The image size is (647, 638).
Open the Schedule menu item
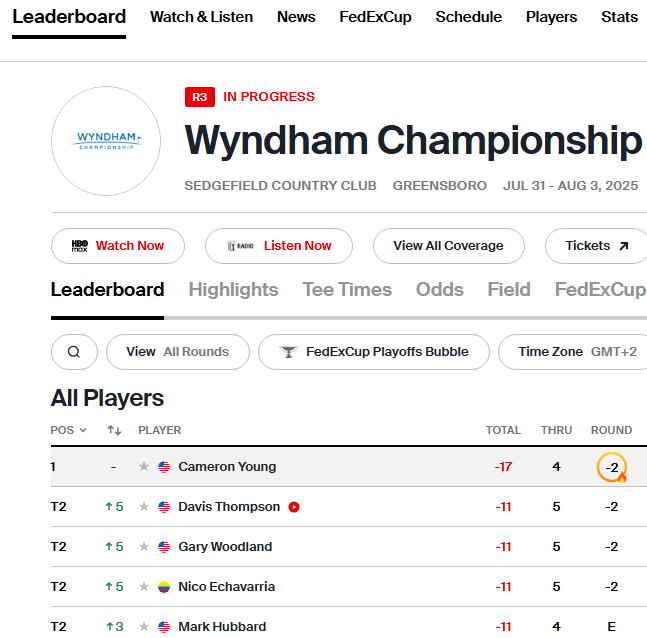click(x=468, y=17)
